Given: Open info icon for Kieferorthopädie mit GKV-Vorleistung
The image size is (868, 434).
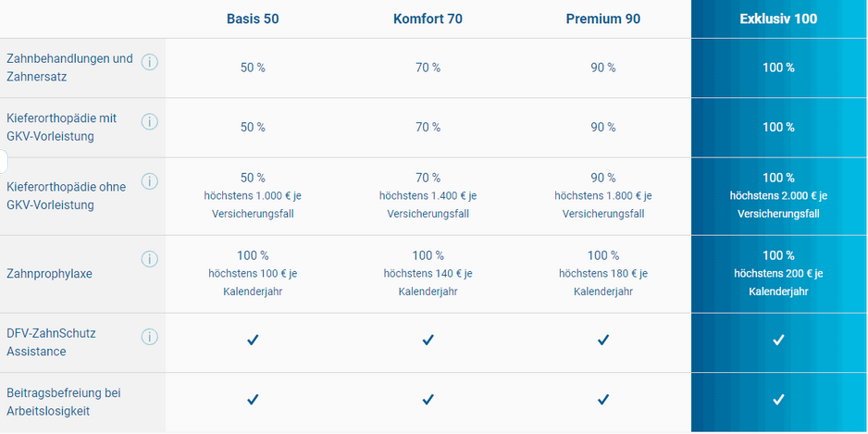Looking at the screenshot, I should pos(150,122).
